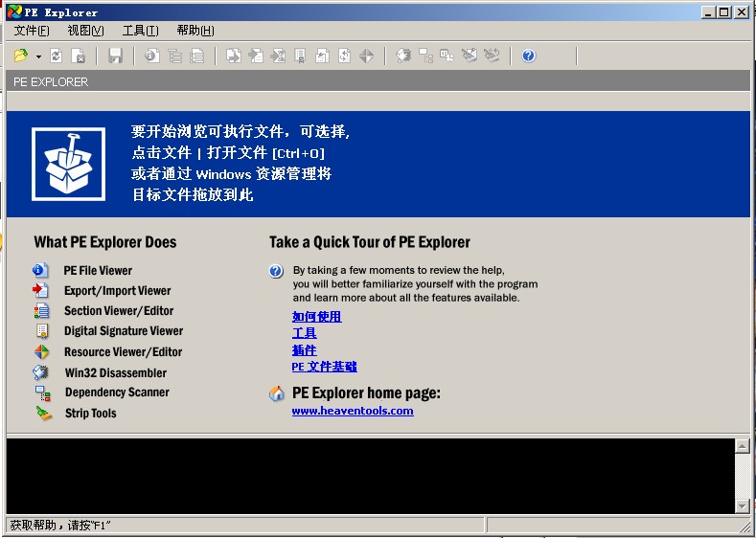
Task: Open the 视图(V) menu
Action: [x=85, y=31]
